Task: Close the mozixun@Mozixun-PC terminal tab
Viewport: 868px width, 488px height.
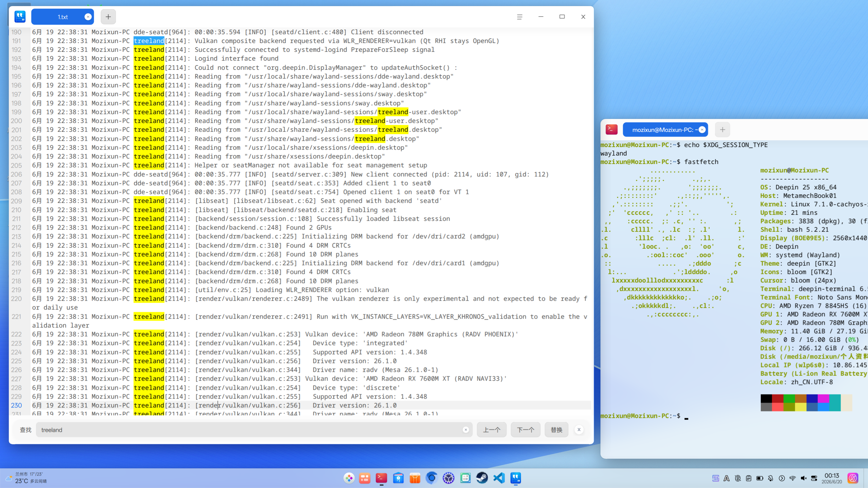Action: click(x=703, y=129)
